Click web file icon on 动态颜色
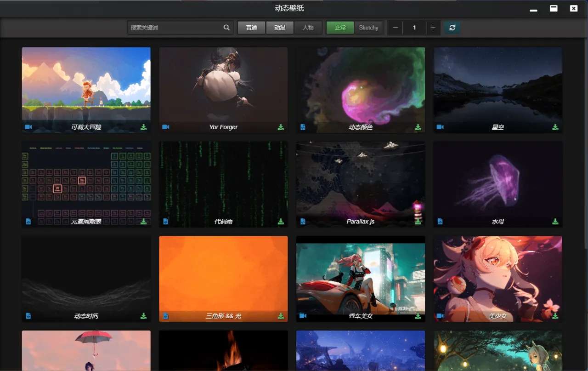588x371 pixels. tap(303, 127)
